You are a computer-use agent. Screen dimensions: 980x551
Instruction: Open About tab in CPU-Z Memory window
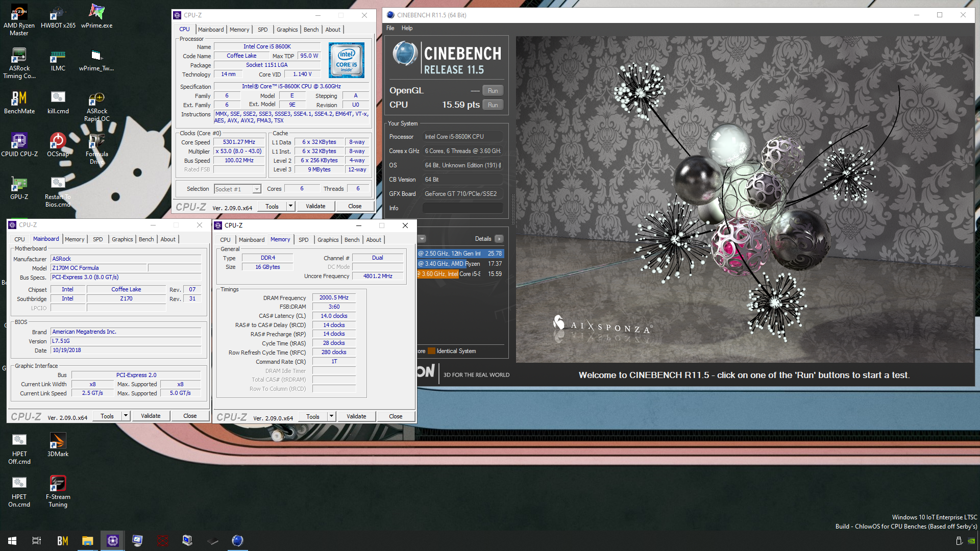pos(374,240)
